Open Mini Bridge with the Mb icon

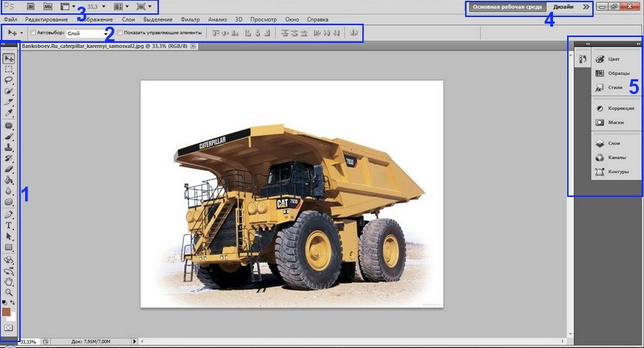tap(48, 6)
